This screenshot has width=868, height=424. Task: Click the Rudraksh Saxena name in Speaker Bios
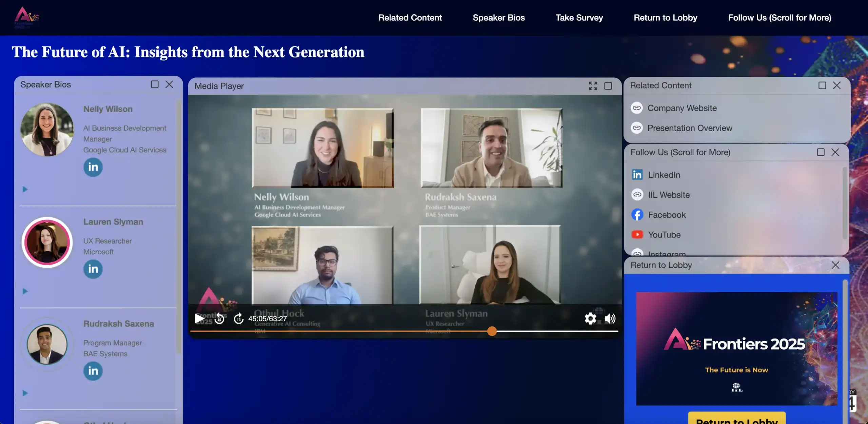(x=119, y=324)
